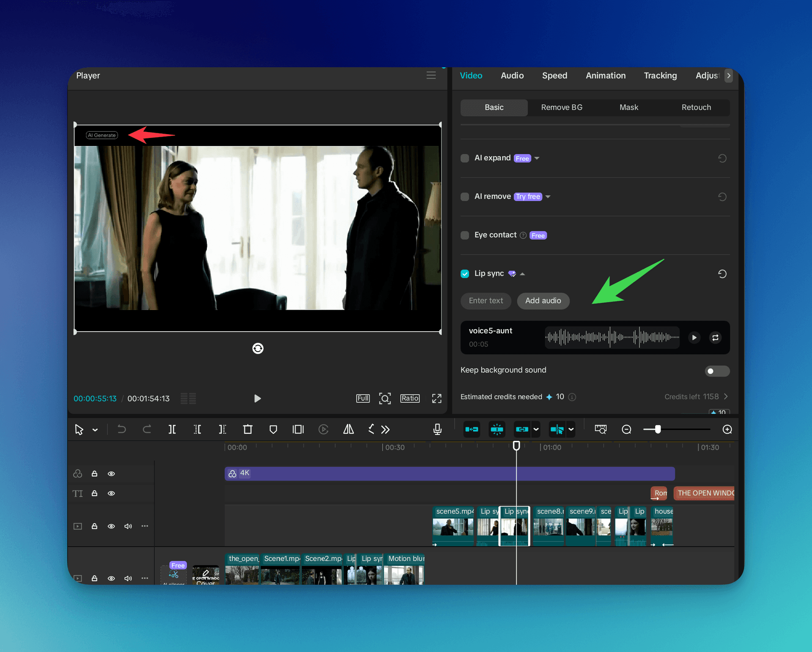Click the voice5-aunt audio waveform
This screenshot has height=652, width=812.
(x=612, y=338)
